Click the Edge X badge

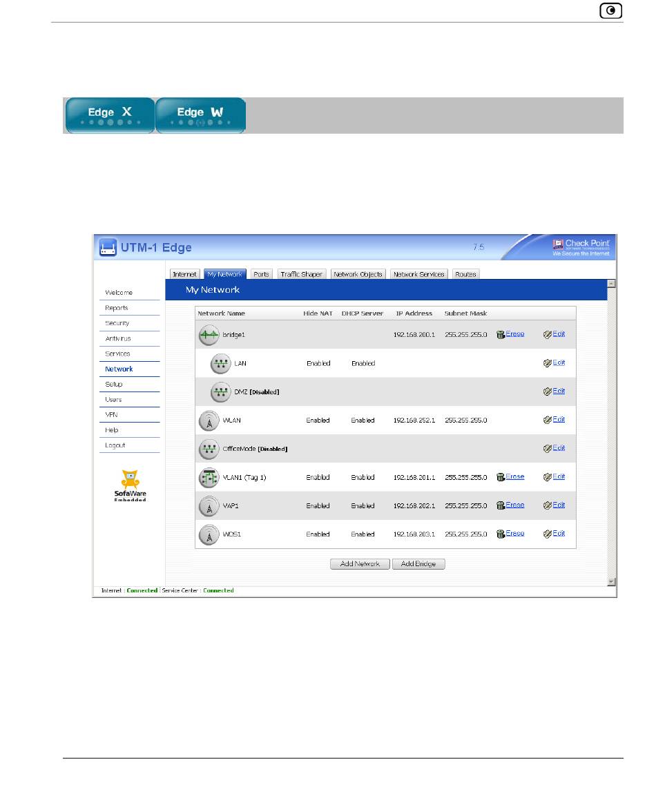click(110, 115)
